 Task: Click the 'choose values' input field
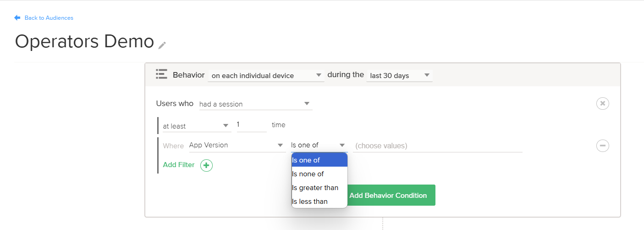[x=438, y=146]
